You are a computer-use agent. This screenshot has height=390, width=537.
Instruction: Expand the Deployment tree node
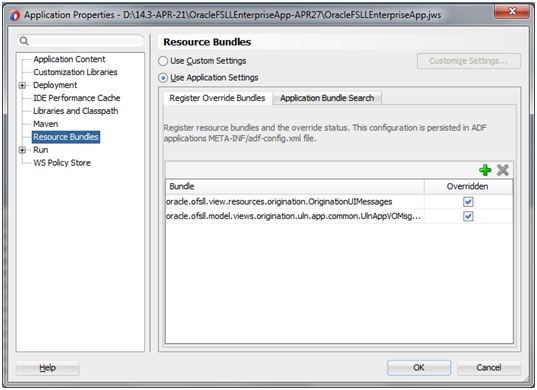click(x=22, y=85)
